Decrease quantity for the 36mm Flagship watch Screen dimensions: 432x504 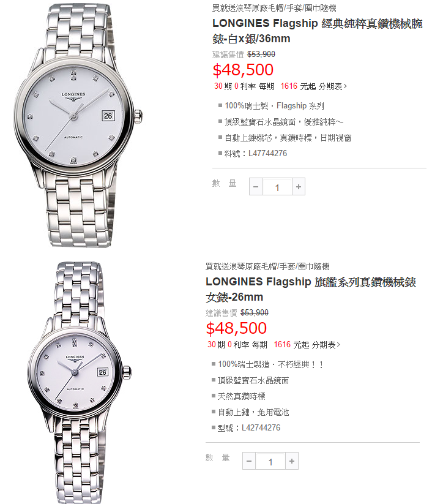(256, 187)
